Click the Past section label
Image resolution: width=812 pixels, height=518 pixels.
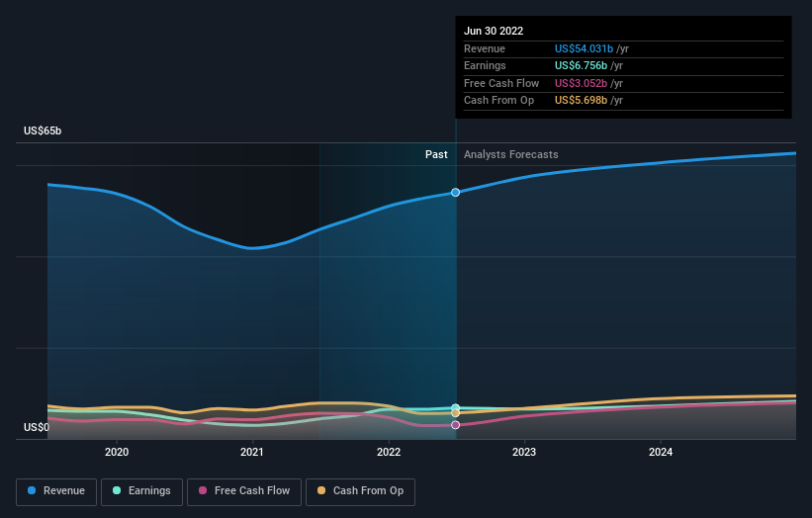coord(436,155)
